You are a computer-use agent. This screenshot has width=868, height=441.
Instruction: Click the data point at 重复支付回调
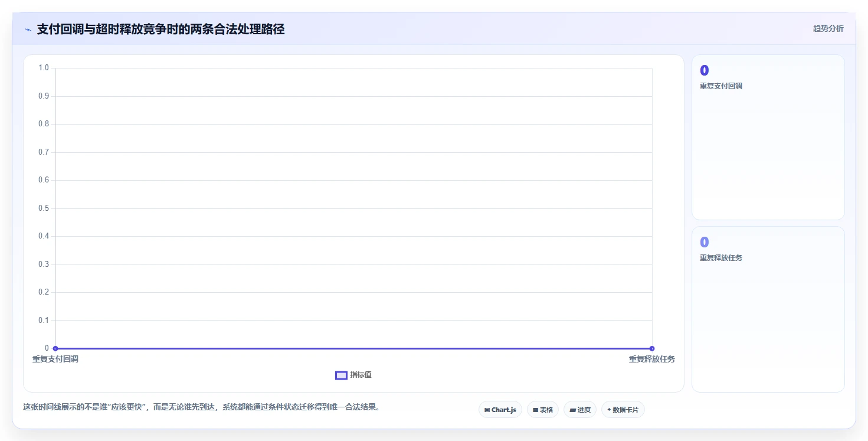click(55, 348)
